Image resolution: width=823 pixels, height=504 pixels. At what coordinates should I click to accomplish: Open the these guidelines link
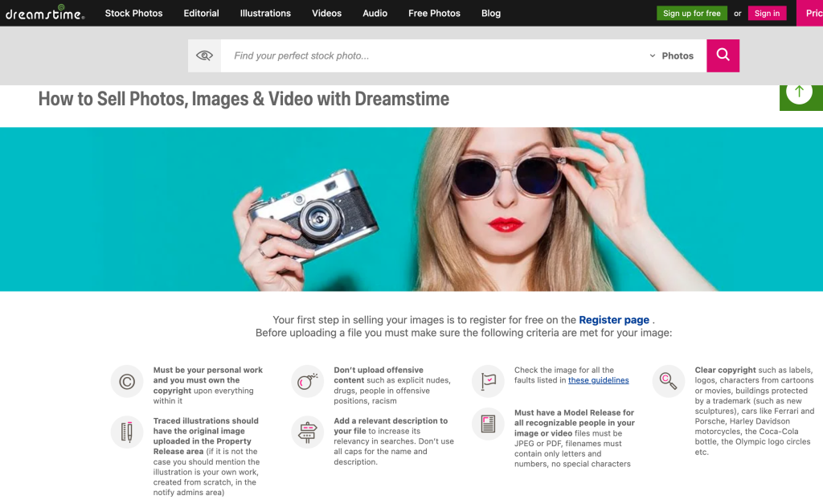pos(598,380)
